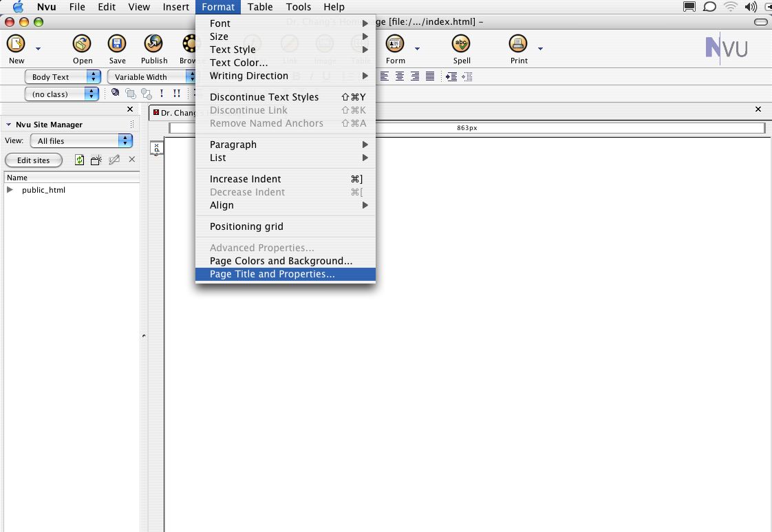772x532 pixels.
Task: Open the All files view dropdown
Action: [x=81, y=141]
